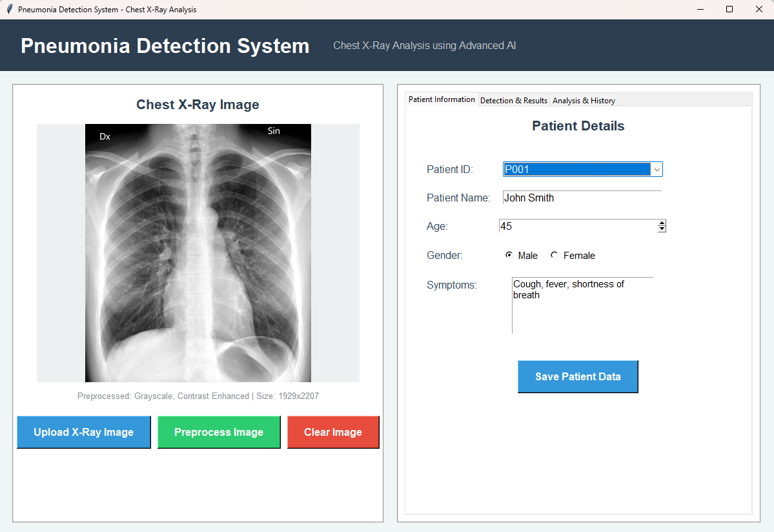The height and width of the screenshot is (532, 774).
Task: Select the Patient Information tab
Action: [x=442, y=99]
